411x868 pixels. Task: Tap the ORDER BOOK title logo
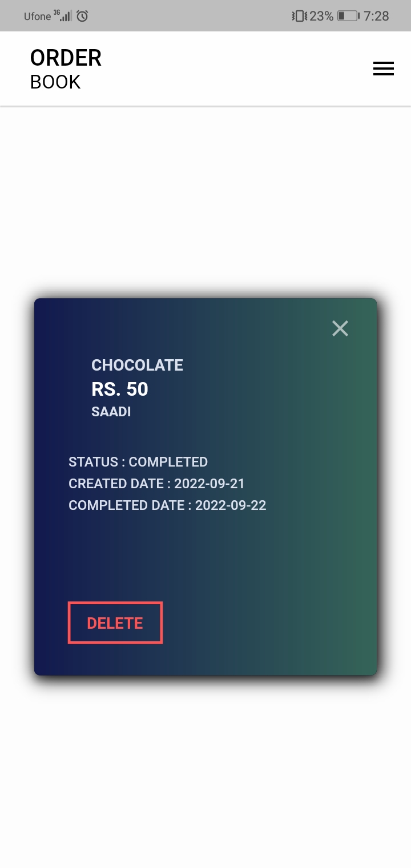pos(66,69)
